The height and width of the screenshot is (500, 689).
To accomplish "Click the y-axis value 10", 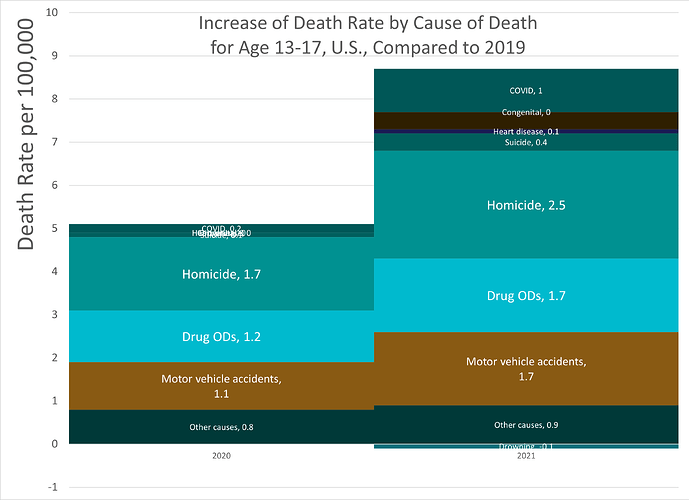I will tap(52, 12).
